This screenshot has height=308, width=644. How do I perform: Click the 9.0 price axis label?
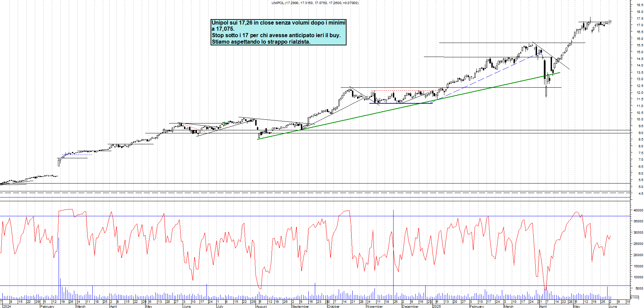click(641, 133)
